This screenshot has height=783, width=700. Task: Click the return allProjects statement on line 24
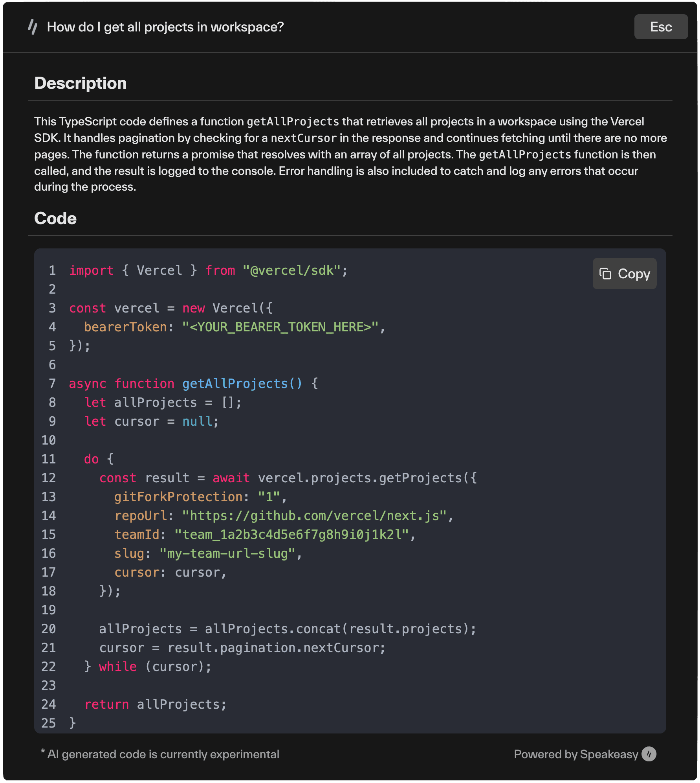156,704
